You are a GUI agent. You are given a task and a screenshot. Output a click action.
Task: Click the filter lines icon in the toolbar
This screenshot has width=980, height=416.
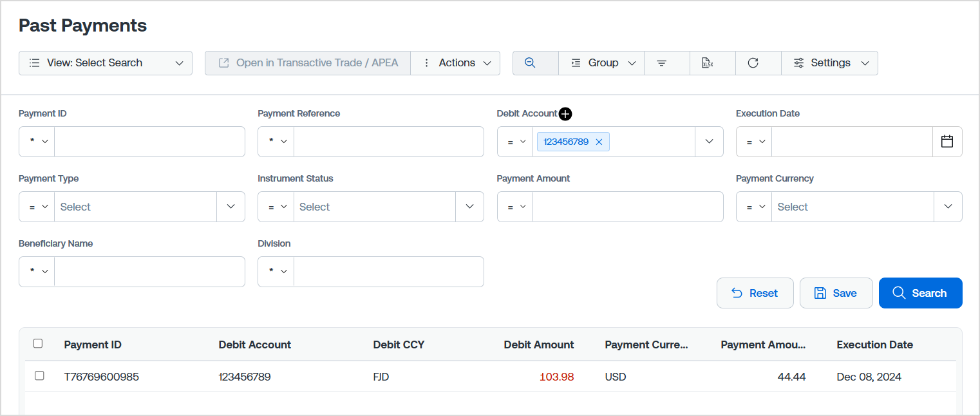point(661,63)
